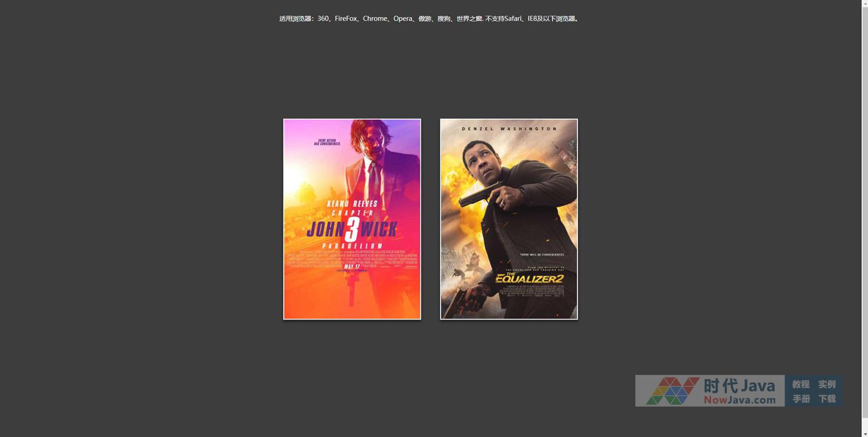Click the large 3 in John Wick title

351,229
